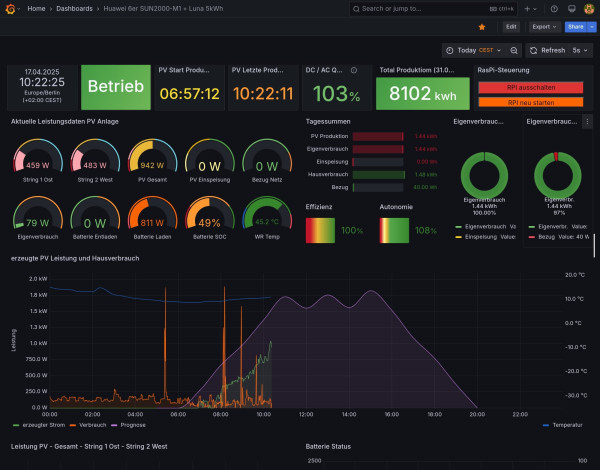Navigate to Dashboards in the breadcrumb
This screenshot has width=600, height=470.
pos(76,8)
